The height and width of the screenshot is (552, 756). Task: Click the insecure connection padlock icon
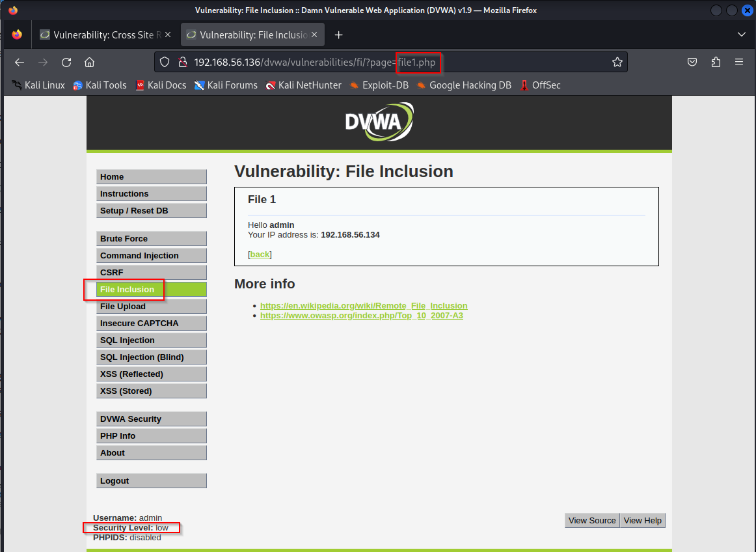pos(183,62)
